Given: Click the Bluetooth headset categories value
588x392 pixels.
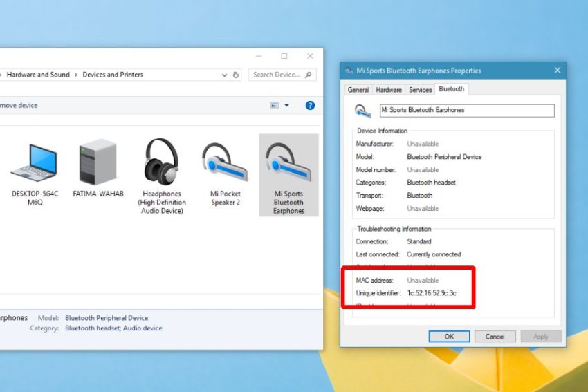Looking at the screenshot, I should [431, 183].
